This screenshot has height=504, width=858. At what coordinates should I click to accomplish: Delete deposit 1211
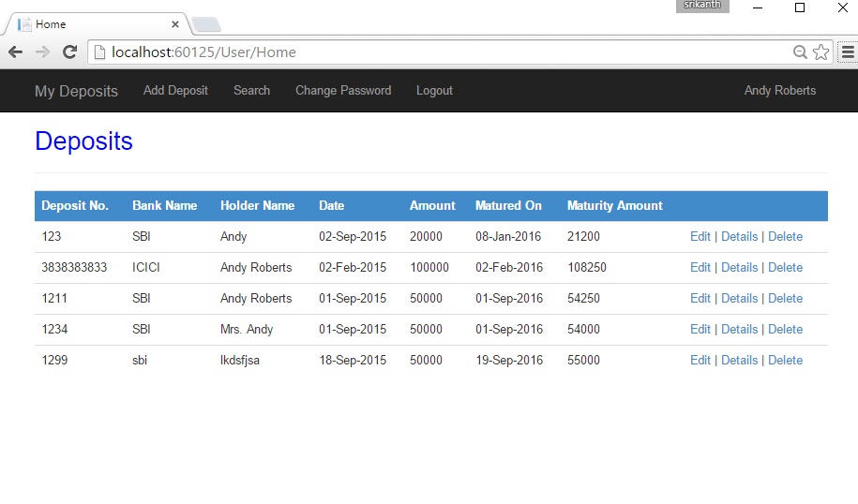[785, 298]
